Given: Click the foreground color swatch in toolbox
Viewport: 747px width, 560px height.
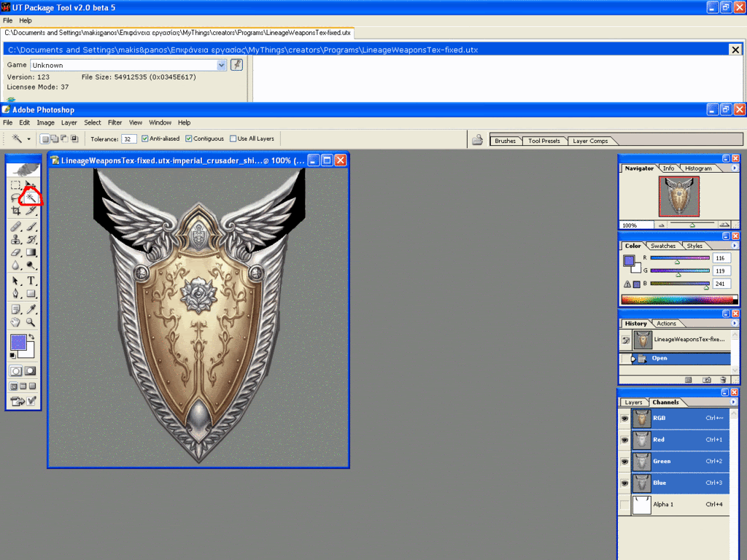Looking at the screenshot, I should pos(18,342).
